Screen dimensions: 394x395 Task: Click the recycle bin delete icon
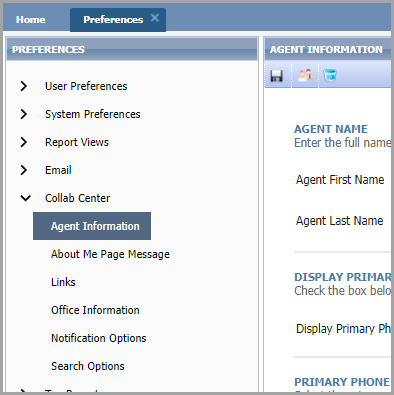tap(330, 76)
